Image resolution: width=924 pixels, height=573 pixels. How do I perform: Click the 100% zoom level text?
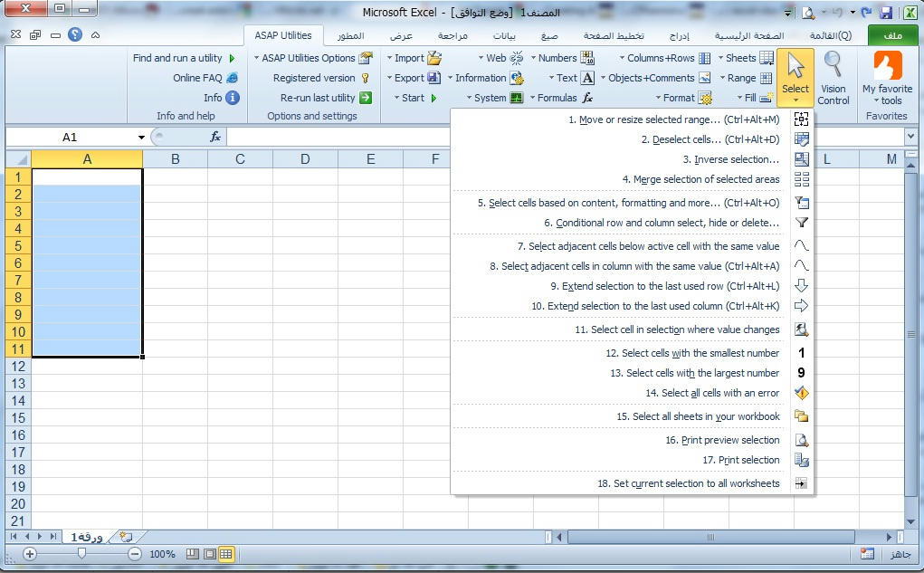(x=162, y=554)
